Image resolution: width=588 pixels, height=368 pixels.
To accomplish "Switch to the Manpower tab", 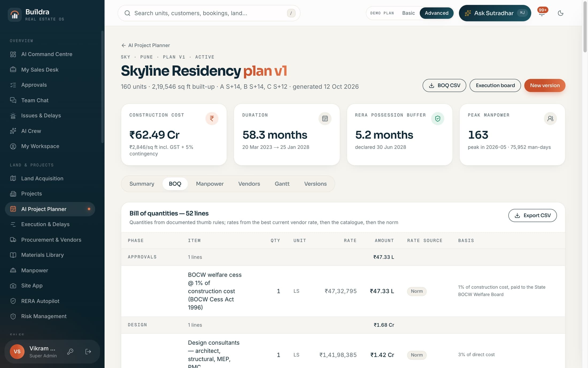I will coord(210,184).
